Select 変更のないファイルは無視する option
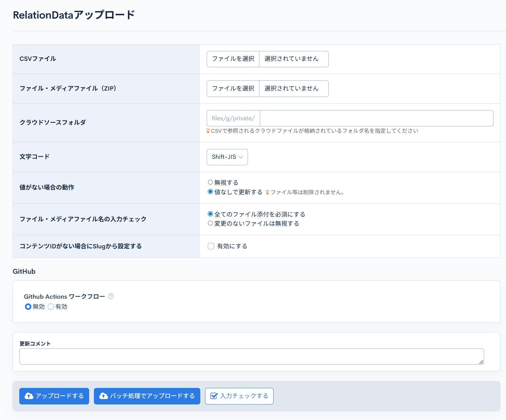Viewport: 506px width, 420px height. click(210, 223)
